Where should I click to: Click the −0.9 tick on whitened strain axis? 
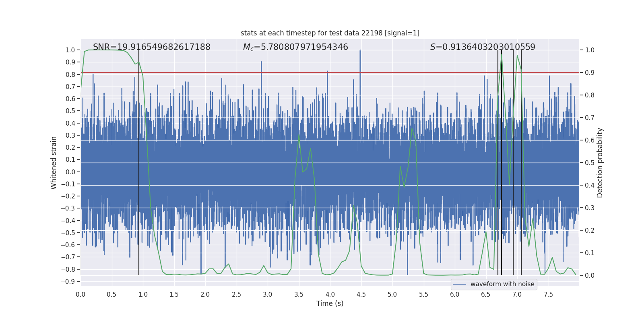click(x=68, y=281)
